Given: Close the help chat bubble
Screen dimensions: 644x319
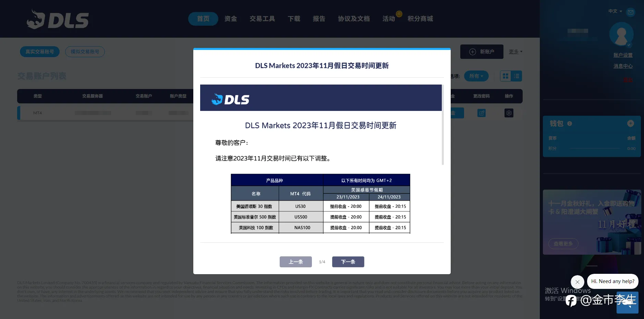Looking at the screenshot, I should [578, 282].
